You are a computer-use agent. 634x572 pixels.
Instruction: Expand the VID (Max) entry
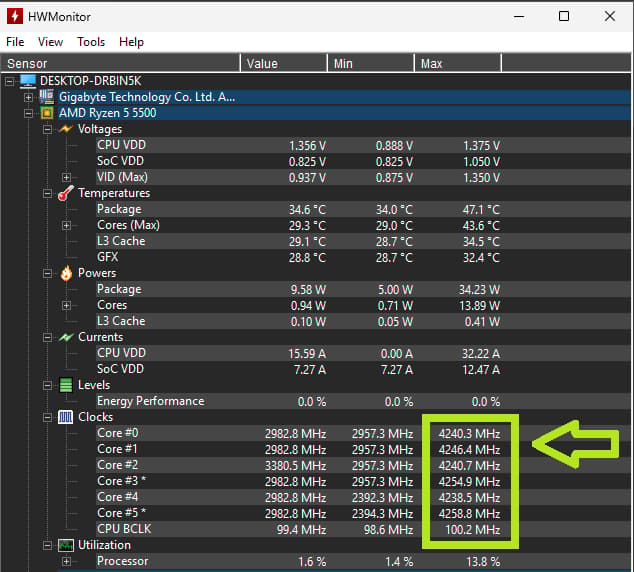click(67, 177)
